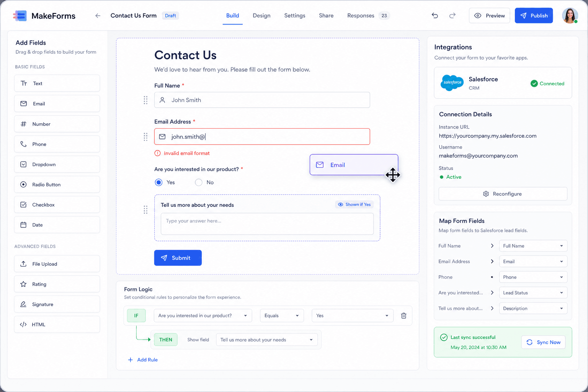
Task: Click Sync Now button
Action: (543, 342)
